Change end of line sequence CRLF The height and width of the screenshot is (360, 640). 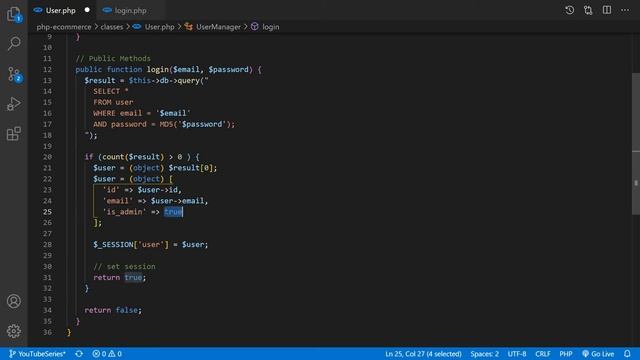pyautogui.click(x=543, y=354)
